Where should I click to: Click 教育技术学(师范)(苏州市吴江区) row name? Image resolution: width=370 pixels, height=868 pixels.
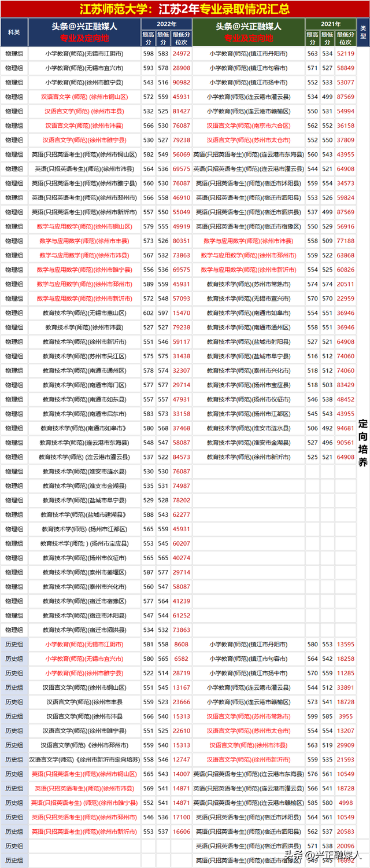(84, 356)
